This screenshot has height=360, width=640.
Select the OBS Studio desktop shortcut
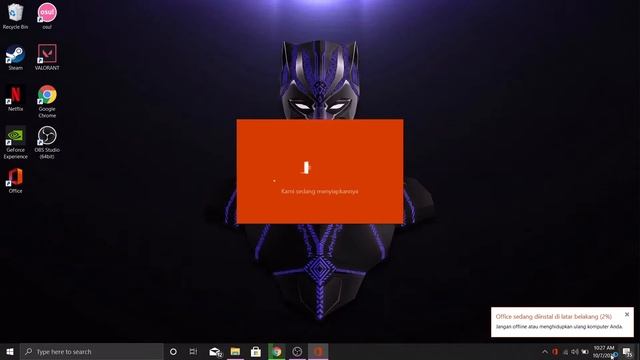(x=47, y=142)
